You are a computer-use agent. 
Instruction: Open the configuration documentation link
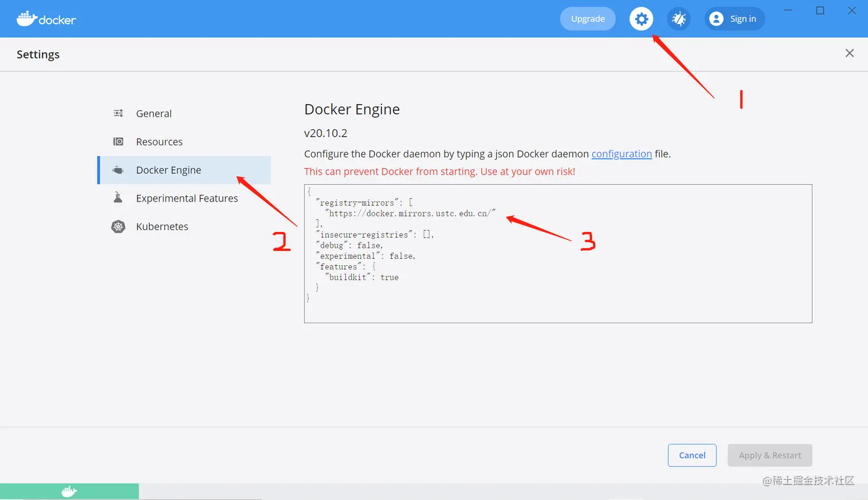622,154
